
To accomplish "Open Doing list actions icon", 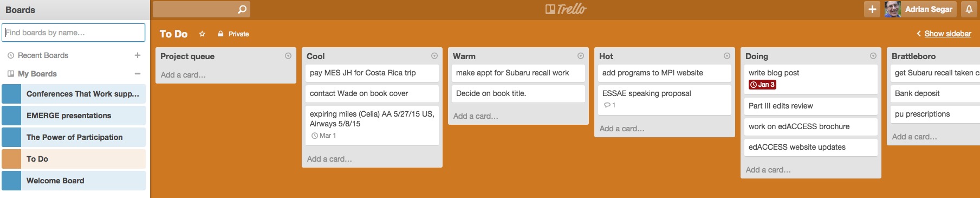I will click(873, 56).
